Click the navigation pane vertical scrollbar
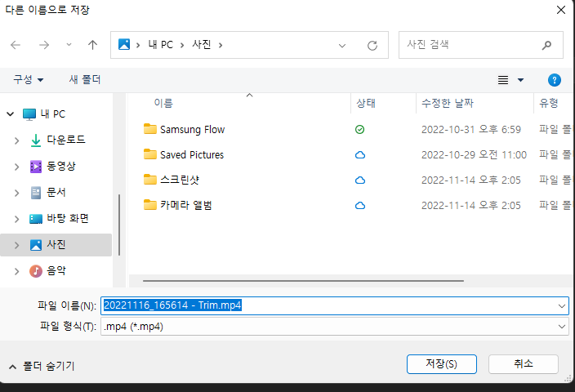This screenshot has height=392, width=575. 119,225
